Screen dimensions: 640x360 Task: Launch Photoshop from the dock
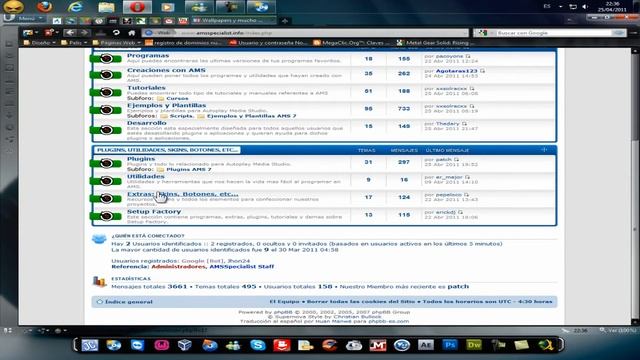pos(450,345)
